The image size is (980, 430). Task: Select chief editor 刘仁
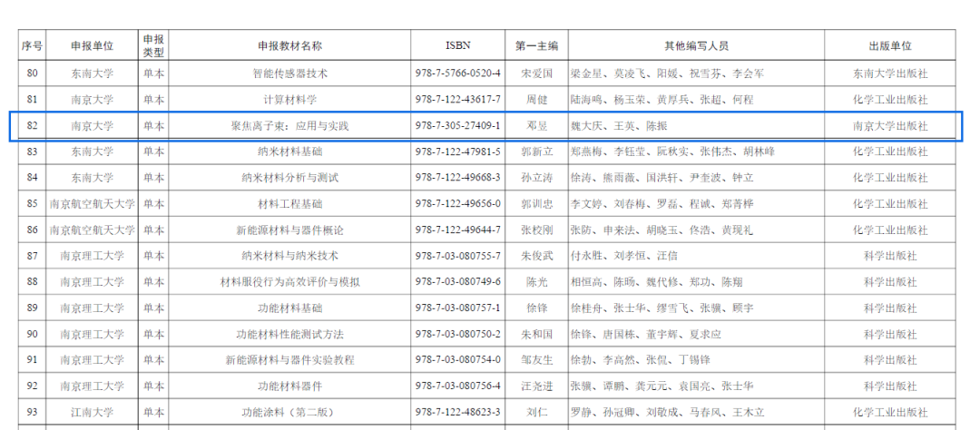pyautogui.click(x=537, y=413)
